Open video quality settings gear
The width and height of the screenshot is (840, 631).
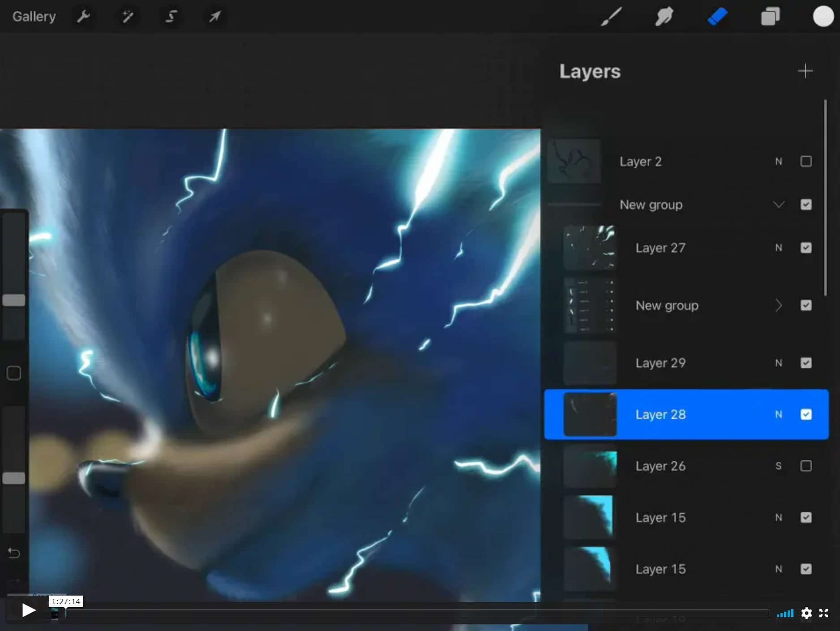[x=806, y=613]
